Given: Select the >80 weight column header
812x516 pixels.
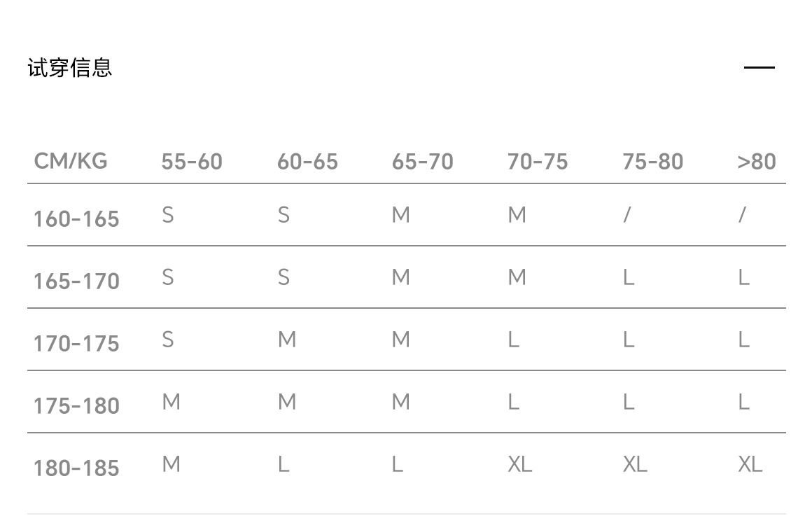Looking at the screenshot, I should (x=757, y=162).
